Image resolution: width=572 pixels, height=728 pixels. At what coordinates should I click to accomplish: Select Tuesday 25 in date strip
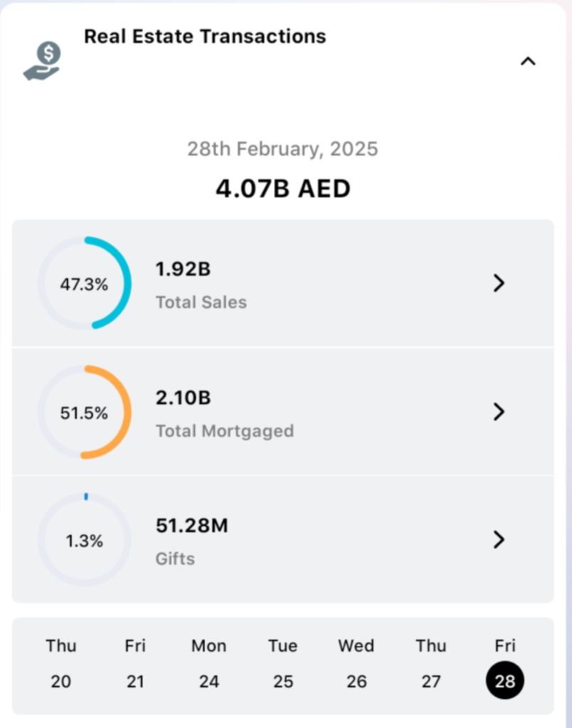pyautogui.click(x=283, y=663)
